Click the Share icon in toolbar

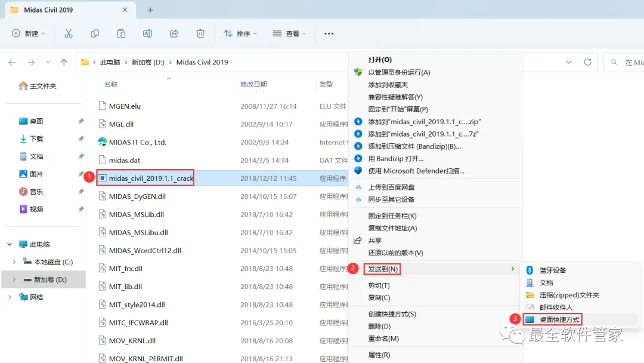[174, 33]
